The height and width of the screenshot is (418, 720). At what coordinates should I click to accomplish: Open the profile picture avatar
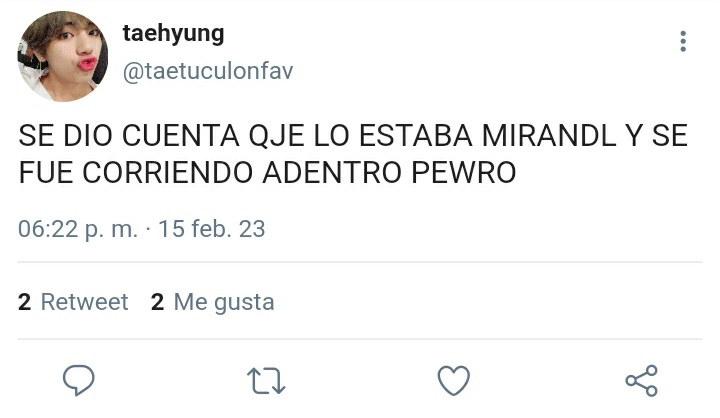click(62, 56)
